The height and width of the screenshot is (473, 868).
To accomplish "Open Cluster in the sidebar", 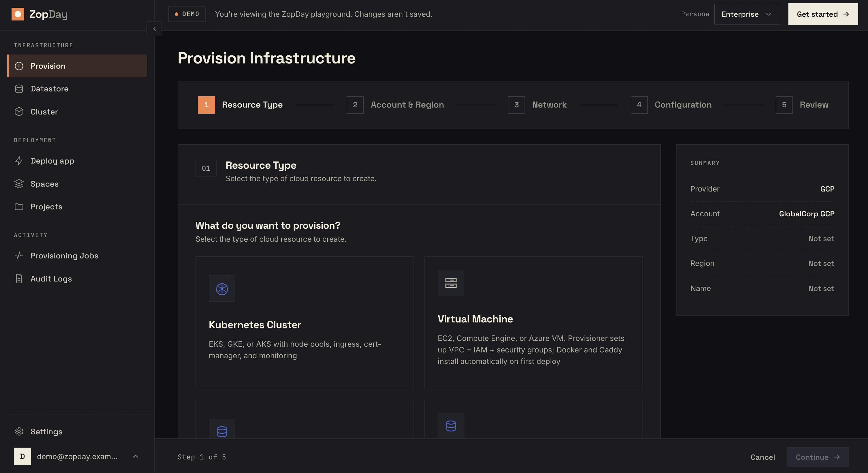I will coord(77,112).
